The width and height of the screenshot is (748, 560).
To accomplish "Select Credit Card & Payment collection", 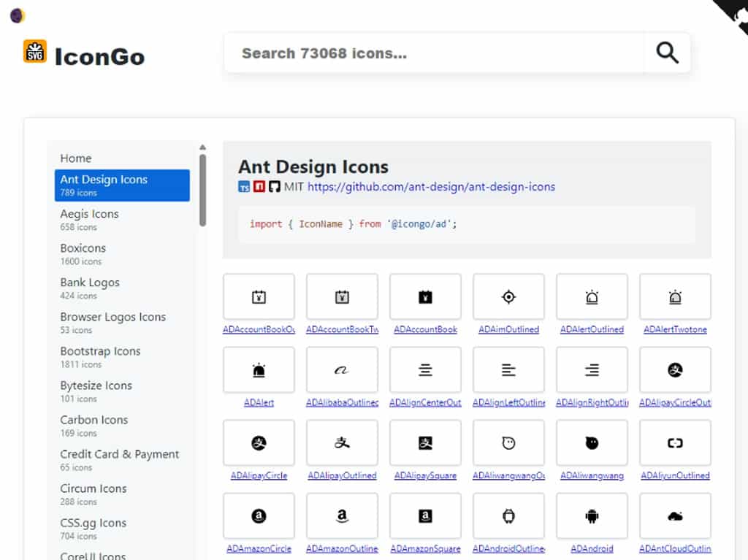I will pos(122,460).
